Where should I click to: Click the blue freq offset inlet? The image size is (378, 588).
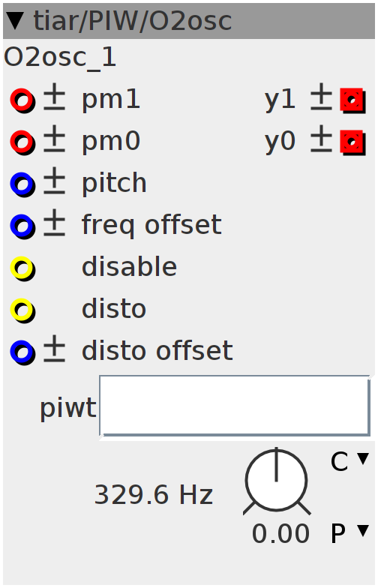coord(22,226)
